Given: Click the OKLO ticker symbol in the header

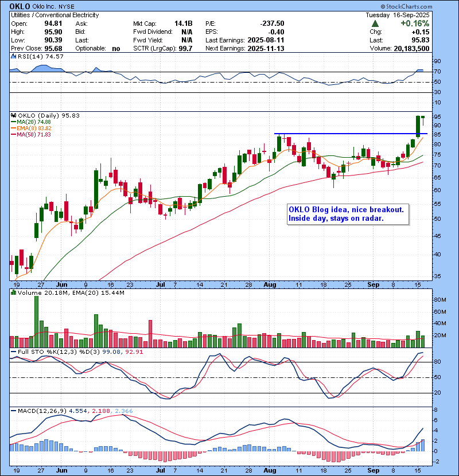Looking at the screenshot, I should [x=20, y=6].
